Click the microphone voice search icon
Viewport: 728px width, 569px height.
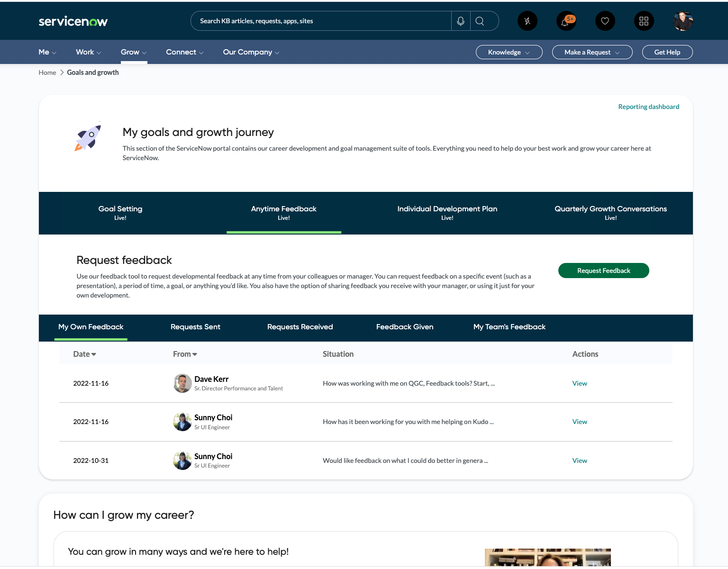[x=461, y=21]
